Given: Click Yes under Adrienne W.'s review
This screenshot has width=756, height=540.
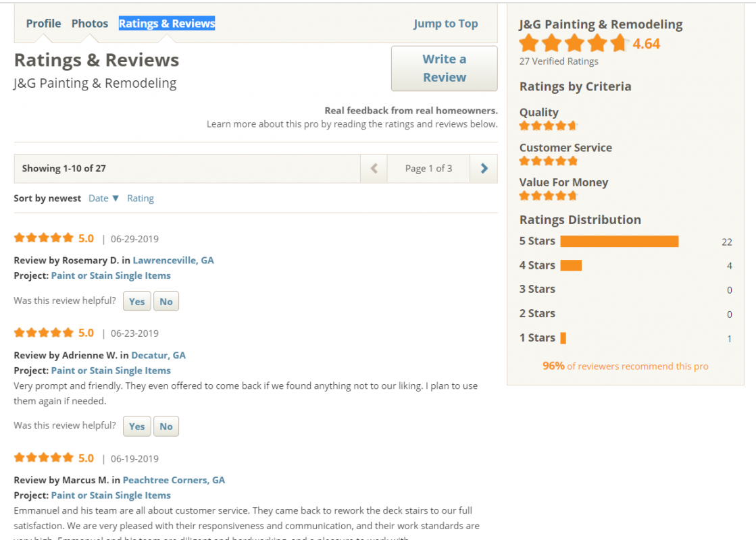Looking at the screenshot, I should point(137,427).
